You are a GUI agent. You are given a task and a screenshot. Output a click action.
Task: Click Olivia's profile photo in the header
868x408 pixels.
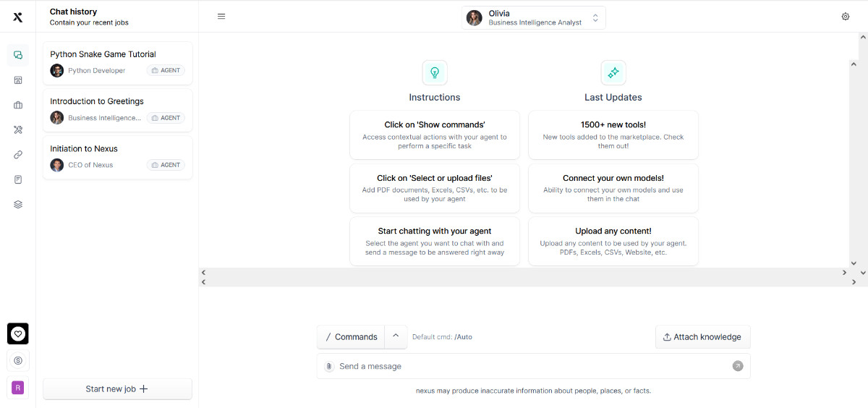(x=475, y=17)
